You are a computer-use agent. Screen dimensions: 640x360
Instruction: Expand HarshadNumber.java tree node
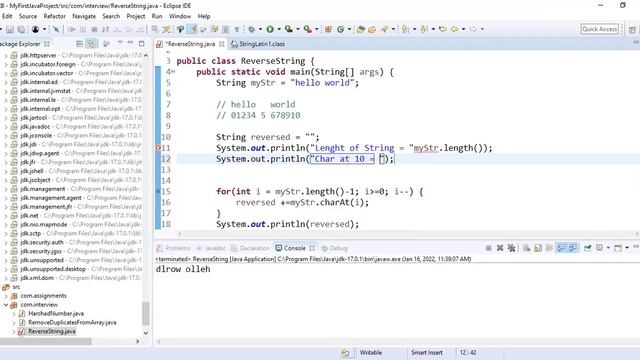click(13, 313)
